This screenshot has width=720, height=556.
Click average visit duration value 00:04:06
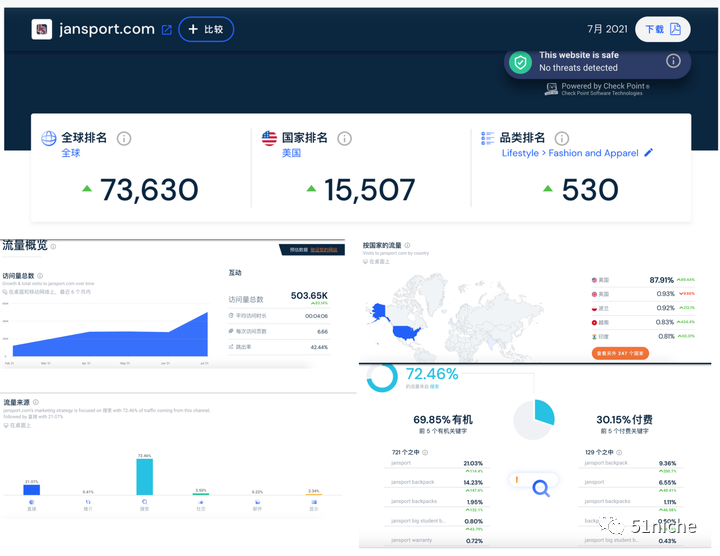point(316,316)
